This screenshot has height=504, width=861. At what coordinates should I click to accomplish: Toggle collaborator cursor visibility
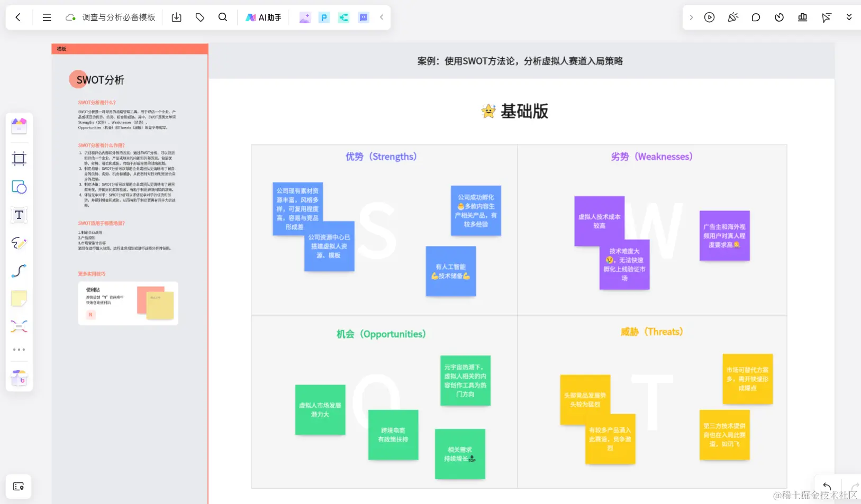pos(825,17)
